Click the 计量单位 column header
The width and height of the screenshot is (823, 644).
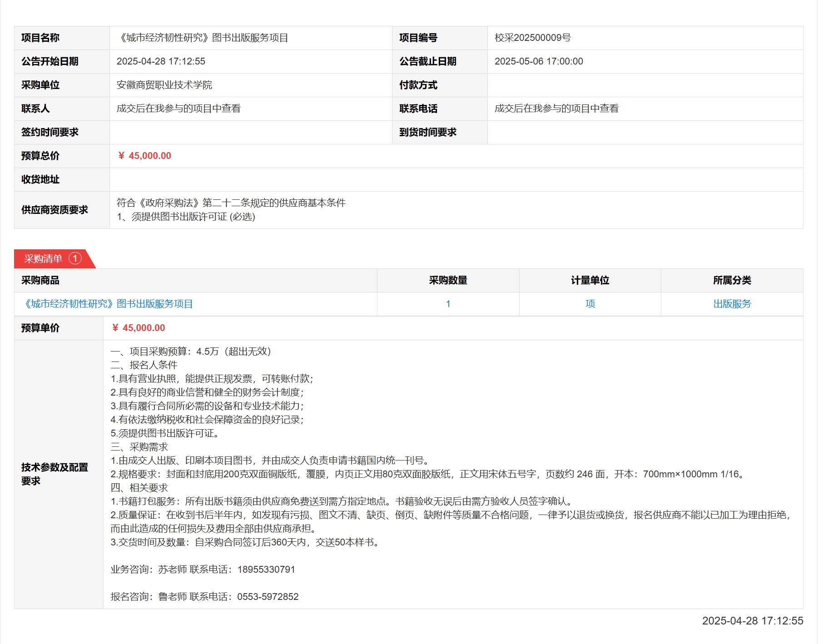click(x=590, y=280)
